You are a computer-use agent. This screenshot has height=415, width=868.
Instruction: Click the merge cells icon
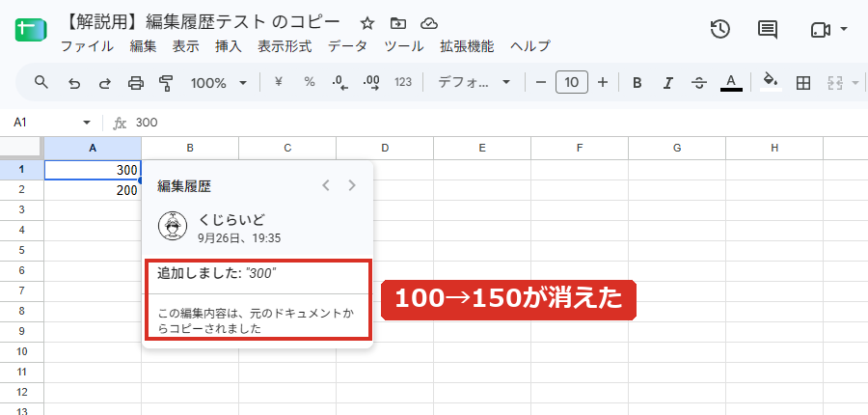tap(834, 83)
